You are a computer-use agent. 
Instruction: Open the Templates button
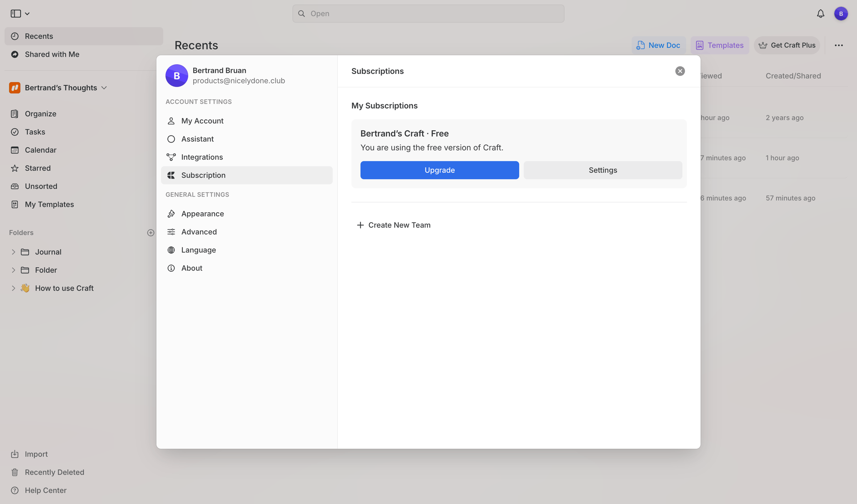point(720,45)
